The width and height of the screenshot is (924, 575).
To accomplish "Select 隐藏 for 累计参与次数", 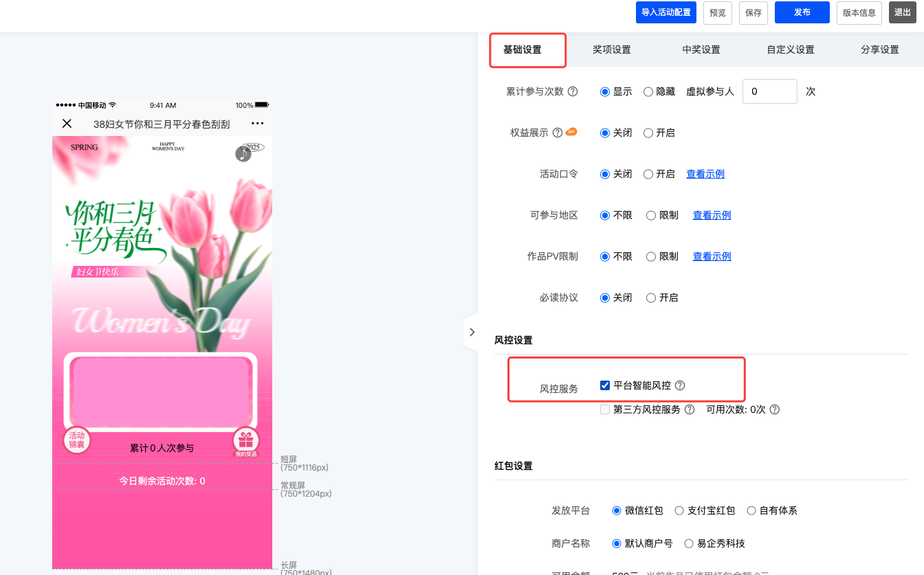I will pyautogui.click(x=648, y=91).
